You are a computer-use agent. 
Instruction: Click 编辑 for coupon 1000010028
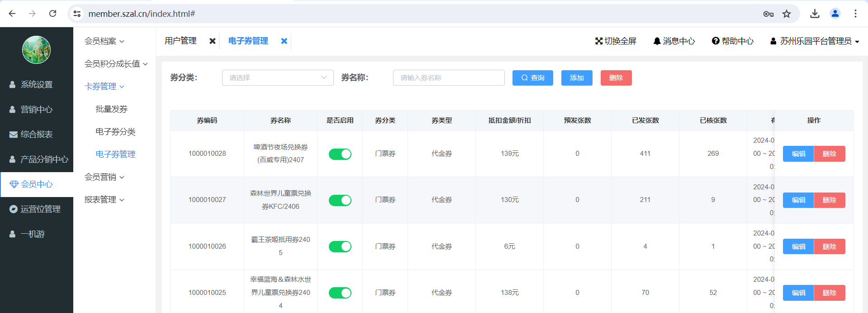pos(798,154)
